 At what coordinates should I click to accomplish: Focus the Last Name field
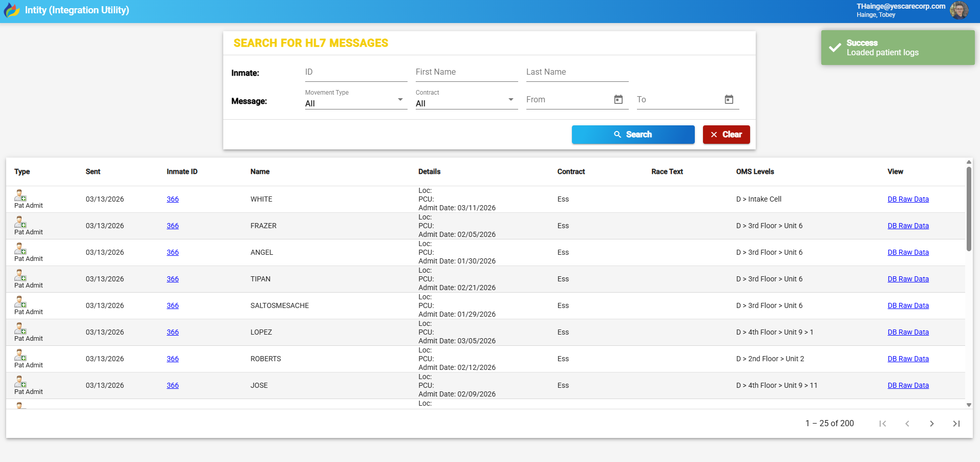[x=577, y=72]
